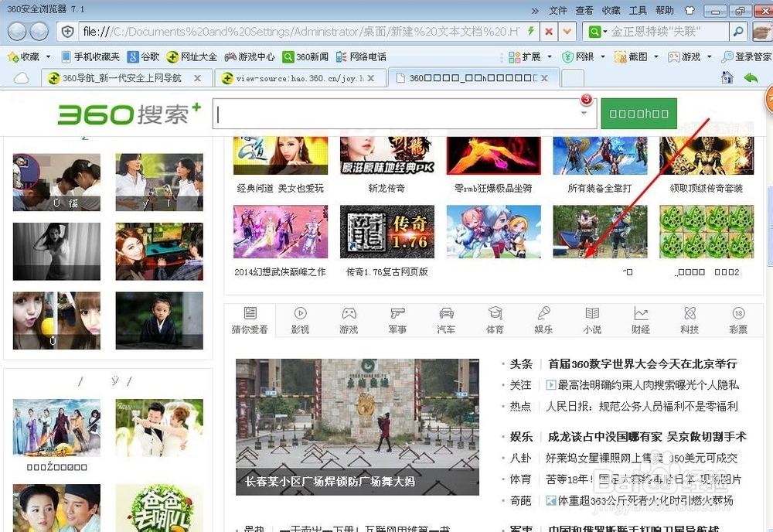Image resolution: width=773 pixels, height=532 pixels.
Task: Open a new tab with blank tab button
Action: tap(573, 78)
